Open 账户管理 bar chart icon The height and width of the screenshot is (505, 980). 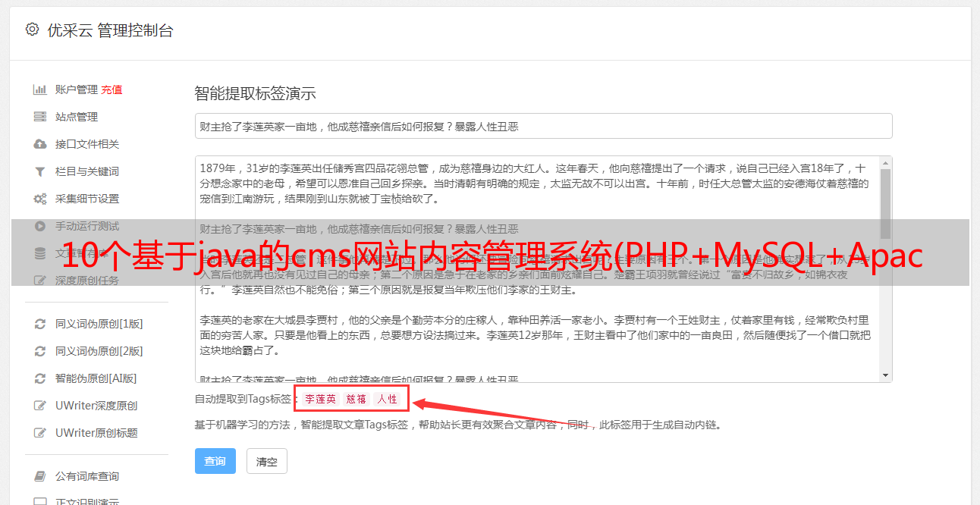click(39, 89)
